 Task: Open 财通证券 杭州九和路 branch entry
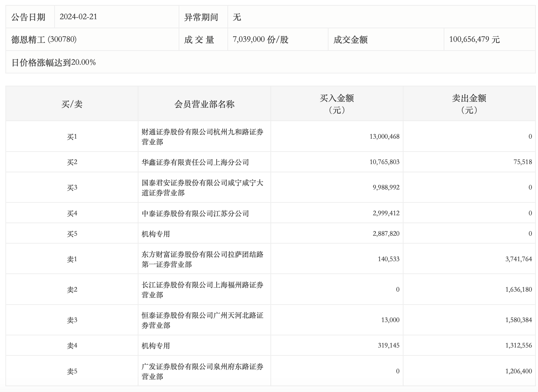pos(202,137)
